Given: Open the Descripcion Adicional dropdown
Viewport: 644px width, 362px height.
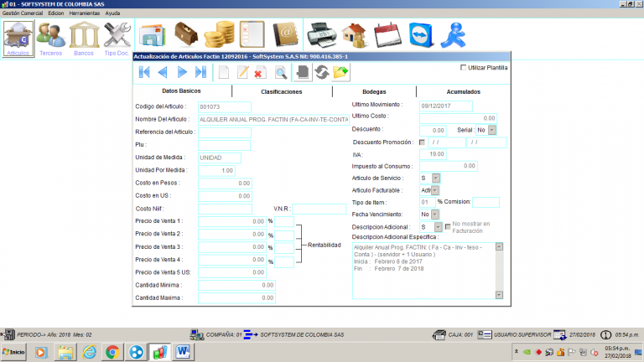Looking at the screenshot, I should pos(439,227).
